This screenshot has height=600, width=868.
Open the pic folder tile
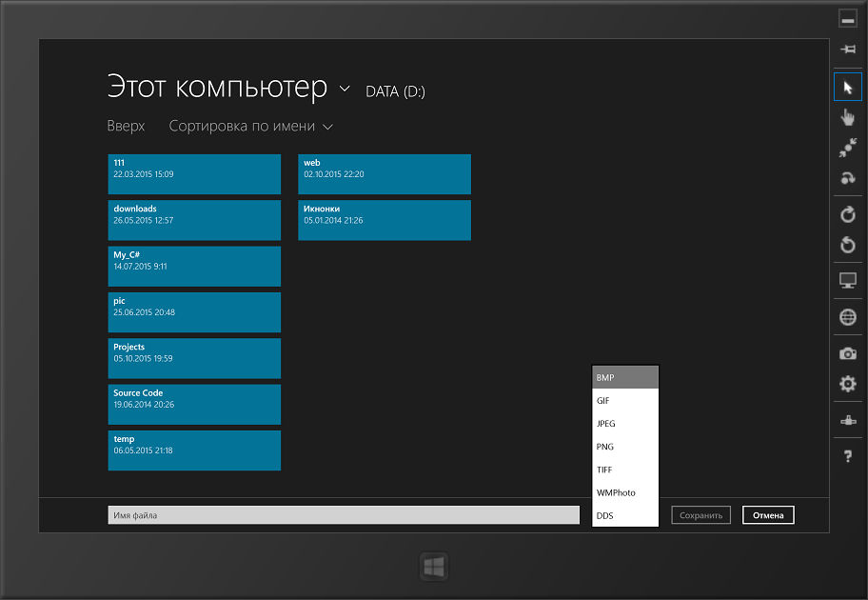tap(194, 312)
